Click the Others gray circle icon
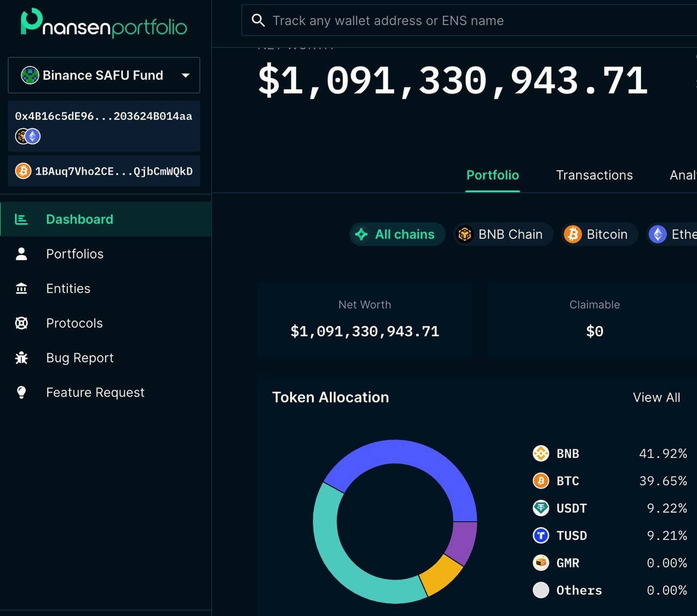Viewport: 697px width, 616px height. click(541, 590)
